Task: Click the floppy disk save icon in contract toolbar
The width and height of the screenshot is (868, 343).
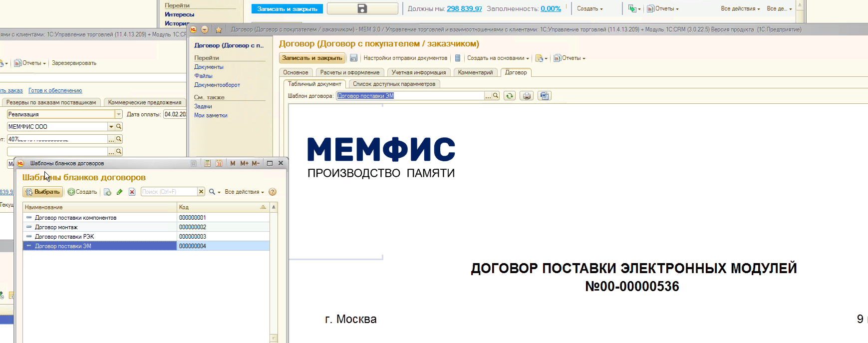Action: click(x=353, y=58)
